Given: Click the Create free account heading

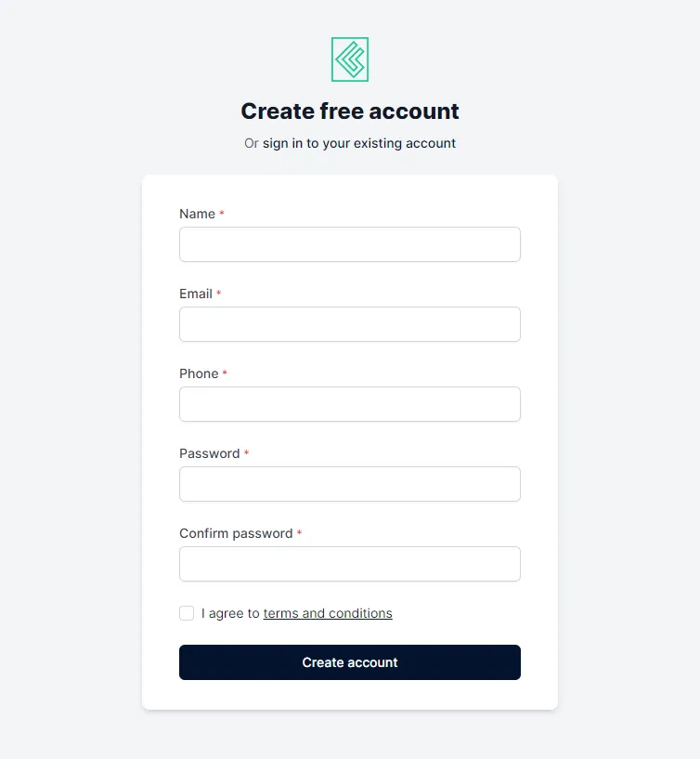Looking at the screenshot, I should 349,111.
